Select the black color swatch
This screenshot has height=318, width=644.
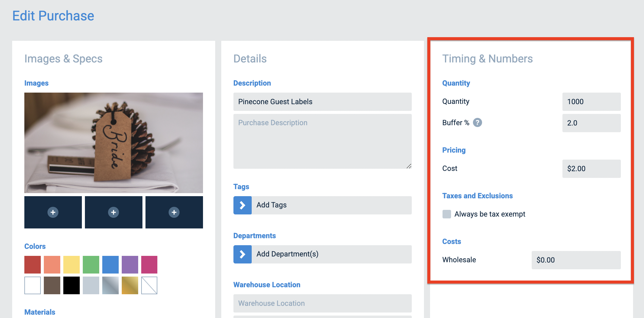(72, 285)
